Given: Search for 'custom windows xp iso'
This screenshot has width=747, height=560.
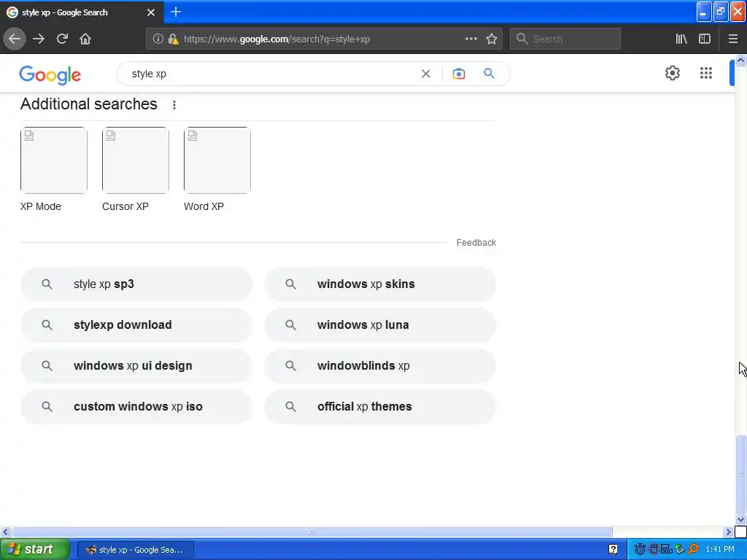Looking at the screenshot, I should click(x=136, y=407).
